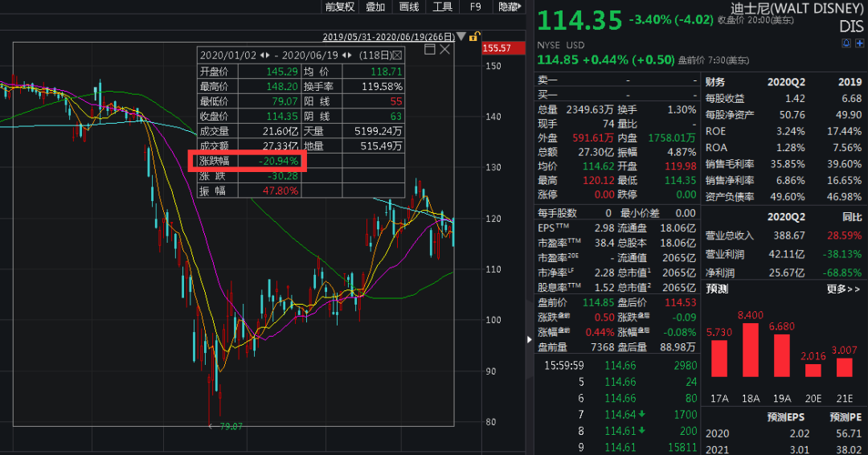Open the date range dropdown triangle
The height and width of the screenshot is (455, 868).
pos(462,37)
